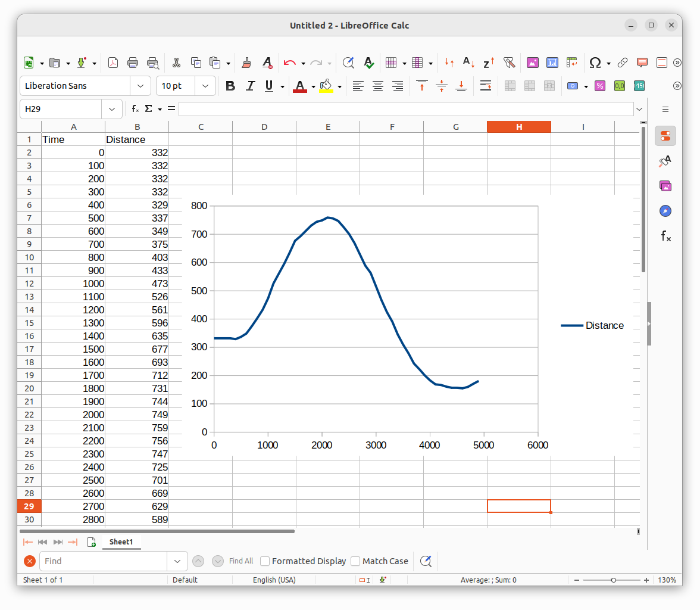
Task: Click the Special Character omega icon
Action: point(595,63)
